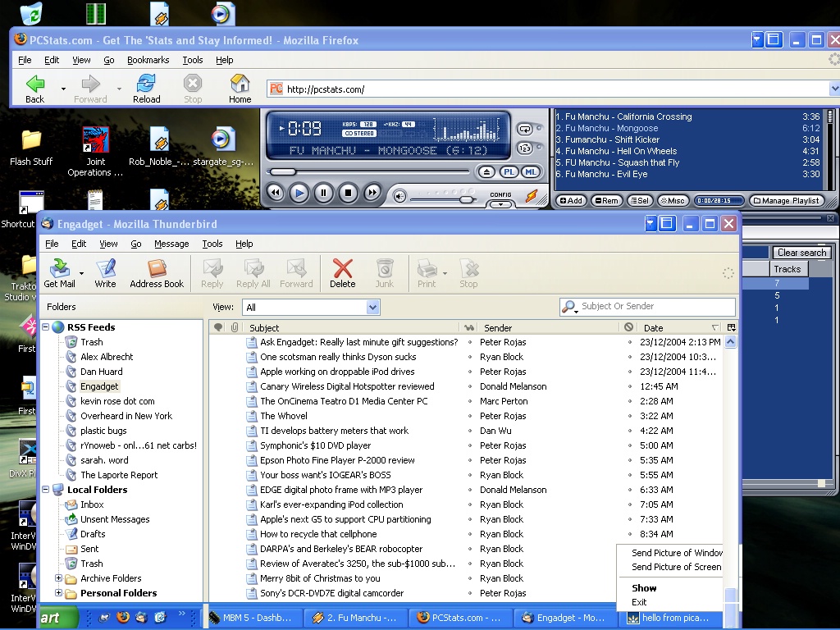This screenshot has height=630, width=840.
Task: Open the search magnifier options dropdown
Action: [569, 307]
